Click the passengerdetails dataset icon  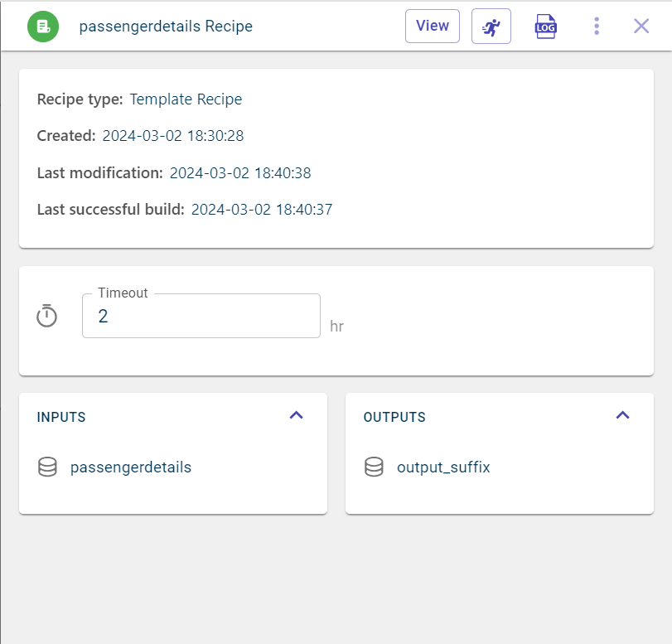47,467
